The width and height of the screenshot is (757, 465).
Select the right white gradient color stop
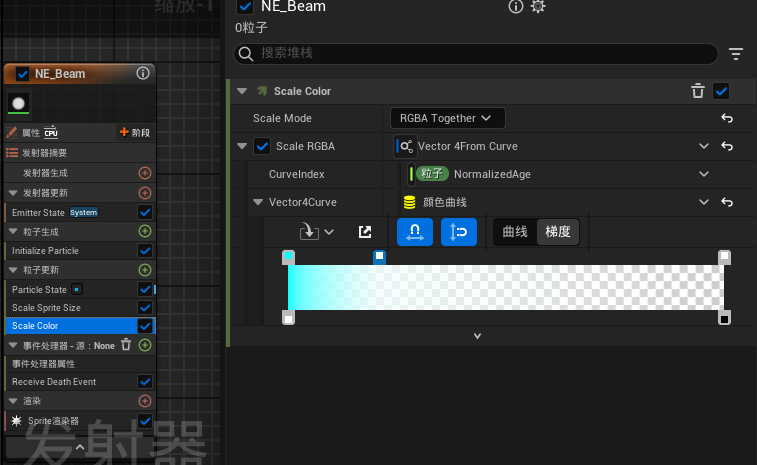[724, 256]
